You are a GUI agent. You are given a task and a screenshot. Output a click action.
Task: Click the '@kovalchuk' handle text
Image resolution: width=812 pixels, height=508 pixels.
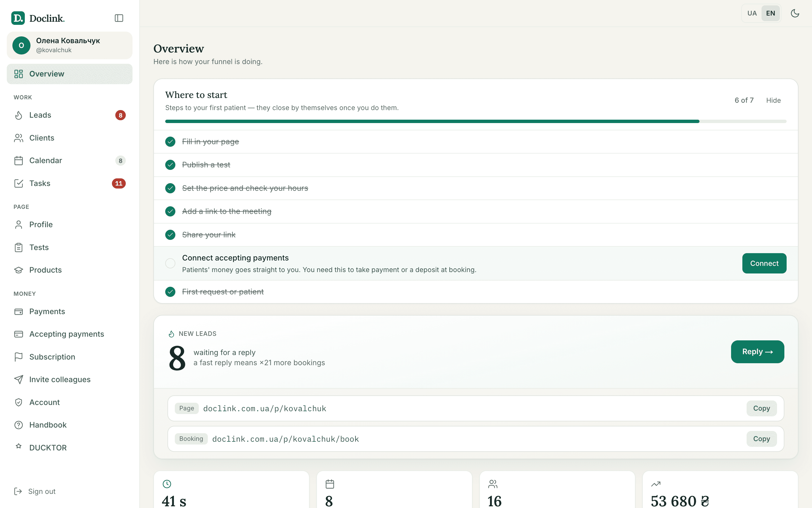coord(54,50)
